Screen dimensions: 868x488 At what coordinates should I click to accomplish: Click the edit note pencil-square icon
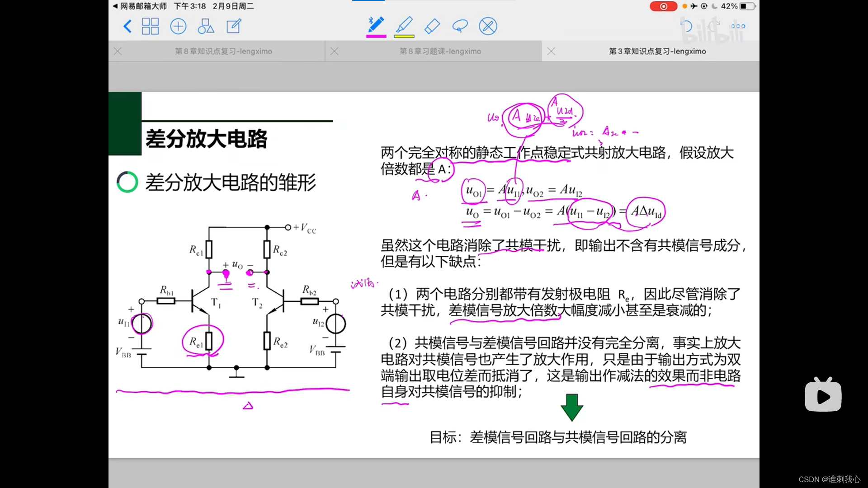tap(234, 26)
